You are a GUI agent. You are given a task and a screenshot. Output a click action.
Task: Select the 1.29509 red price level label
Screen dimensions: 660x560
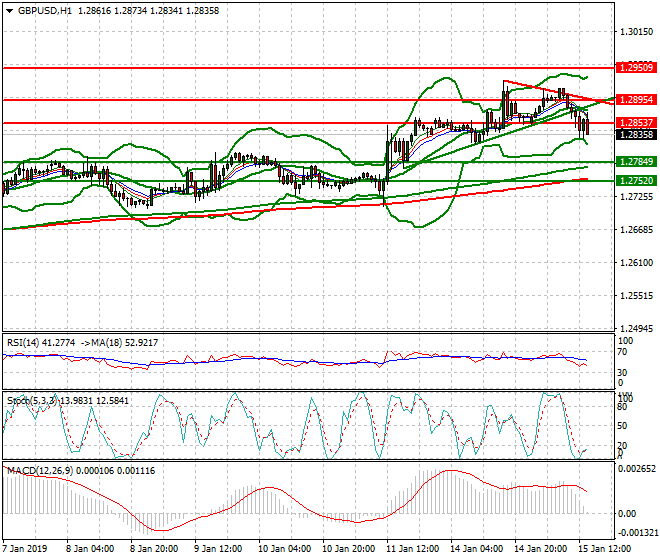(636, 67)
